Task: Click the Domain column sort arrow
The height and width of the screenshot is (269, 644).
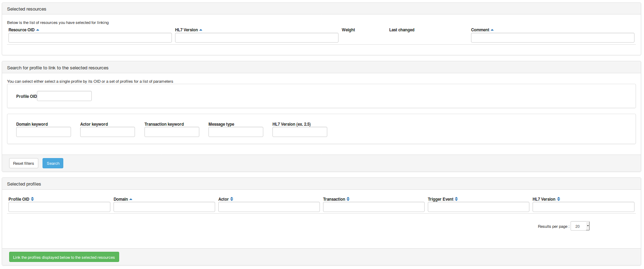Action: pos(131,199)
